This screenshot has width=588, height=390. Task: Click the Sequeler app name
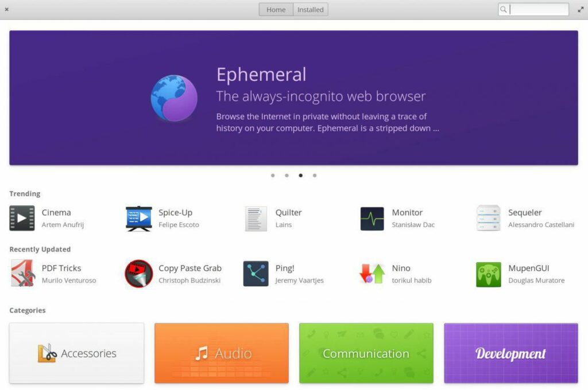click(x=525, y=212)
